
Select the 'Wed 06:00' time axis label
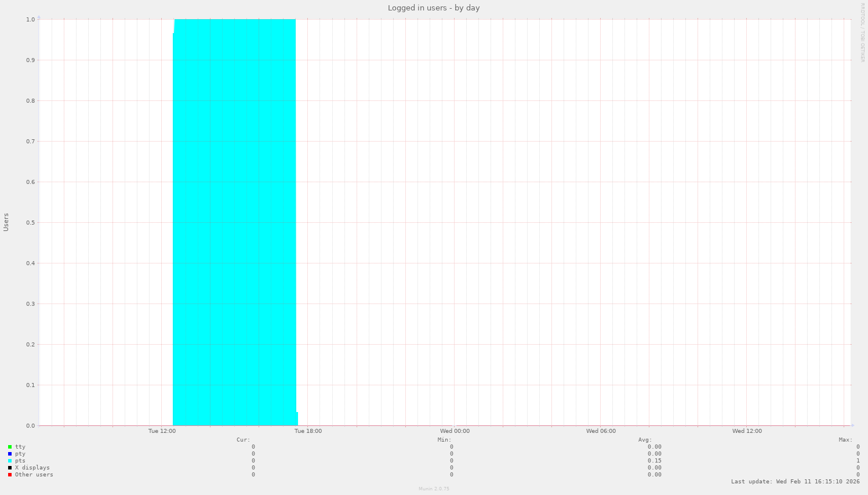click(x=601, y=431)
